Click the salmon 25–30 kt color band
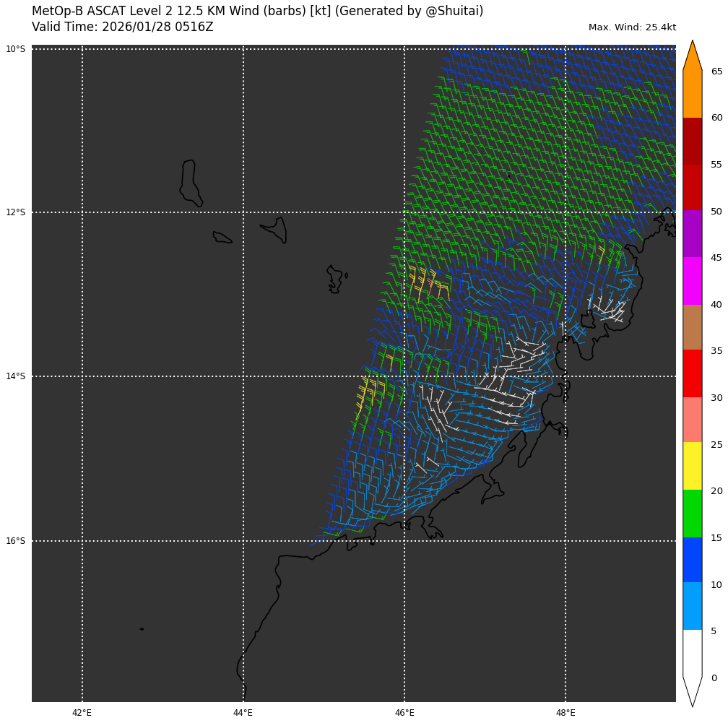 tap(692, 420)
